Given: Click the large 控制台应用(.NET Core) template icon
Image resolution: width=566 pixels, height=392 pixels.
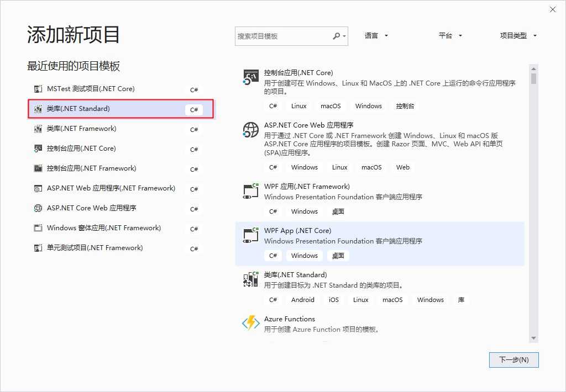Looking at the screenshot, I should click(251, 77).
